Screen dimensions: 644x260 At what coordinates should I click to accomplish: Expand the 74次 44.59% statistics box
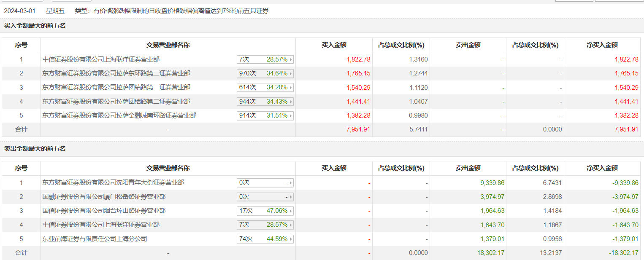[x=265, y=239]
